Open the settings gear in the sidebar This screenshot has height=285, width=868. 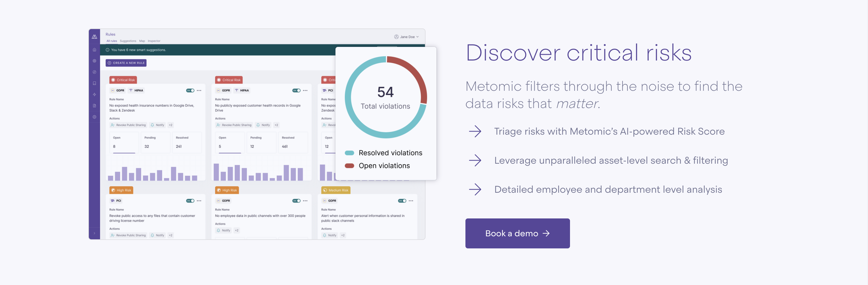coord(94,117)
